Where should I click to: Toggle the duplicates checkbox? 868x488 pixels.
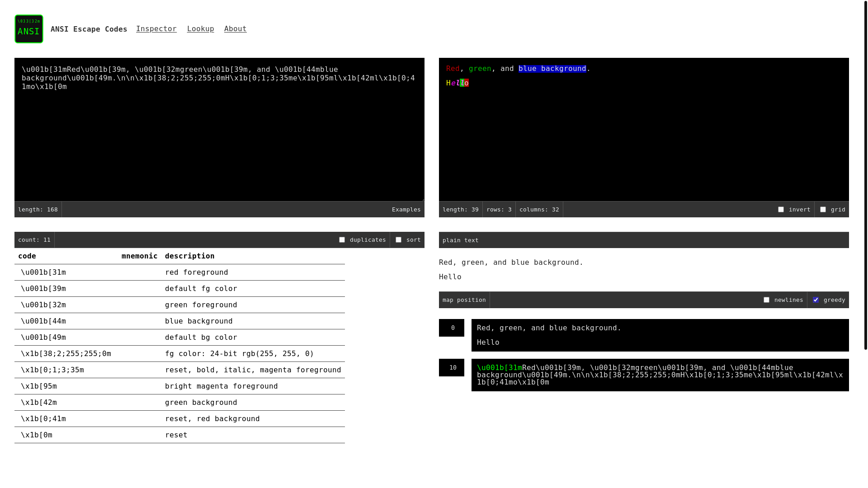click(342, 240)
